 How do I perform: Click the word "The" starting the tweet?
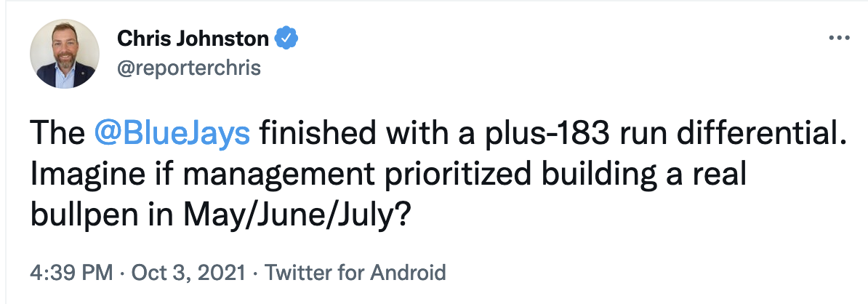(54, 135)
